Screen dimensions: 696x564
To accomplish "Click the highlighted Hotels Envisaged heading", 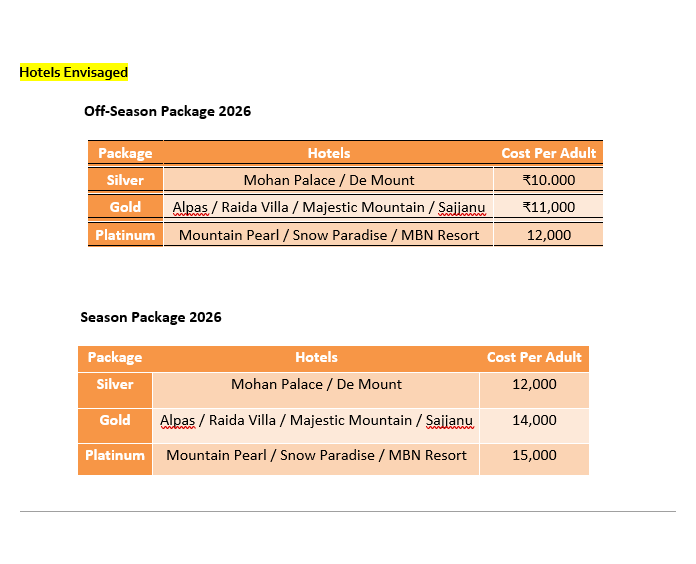I will [x=74, y=72].
